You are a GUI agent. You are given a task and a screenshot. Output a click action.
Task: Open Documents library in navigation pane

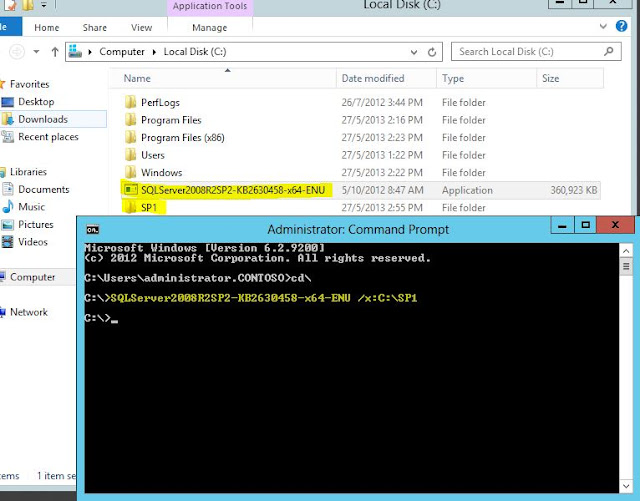click(44, 189)
